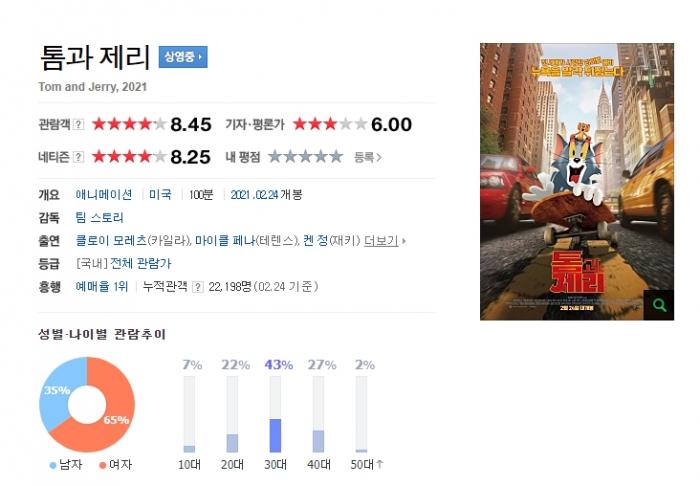Open the Tom and Jerry poster thumbnail
Viewport: 700px width, 486px height.
point(577,182)
